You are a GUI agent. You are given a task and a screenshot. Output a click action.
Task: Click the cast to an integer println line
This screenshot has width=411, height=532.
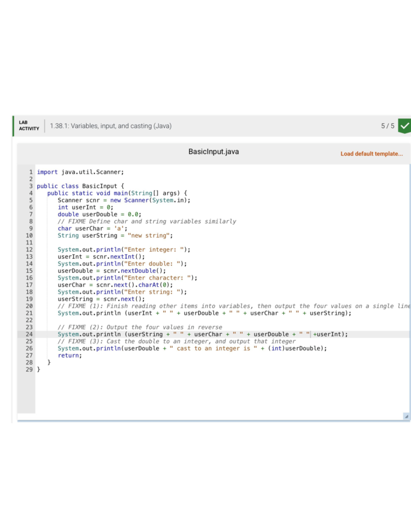tap(192, 348)
